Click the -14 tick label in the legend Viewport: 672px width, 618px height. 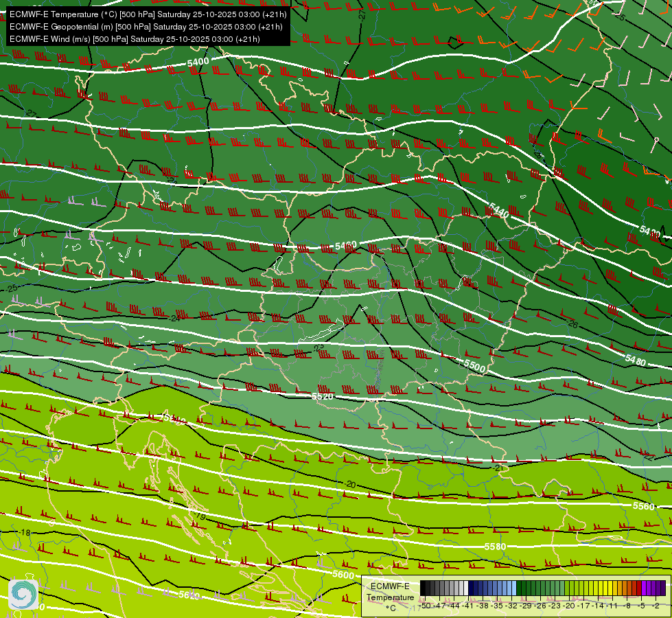[x=599, y=606]
